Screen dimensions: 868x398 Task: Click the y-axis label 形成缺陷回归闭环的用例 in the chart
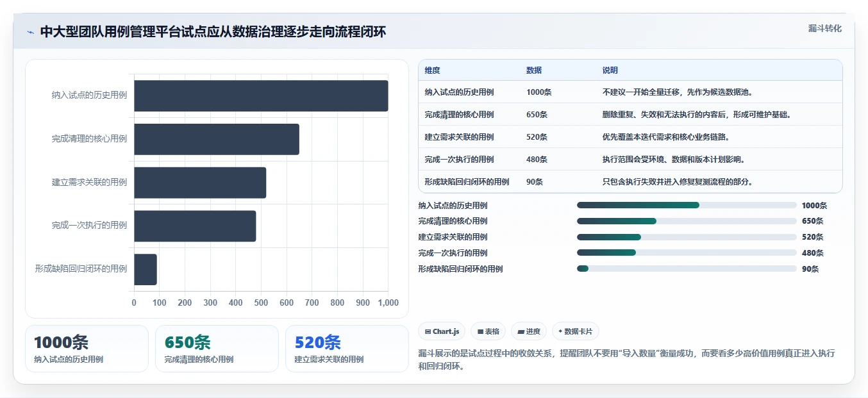point(81,269)
